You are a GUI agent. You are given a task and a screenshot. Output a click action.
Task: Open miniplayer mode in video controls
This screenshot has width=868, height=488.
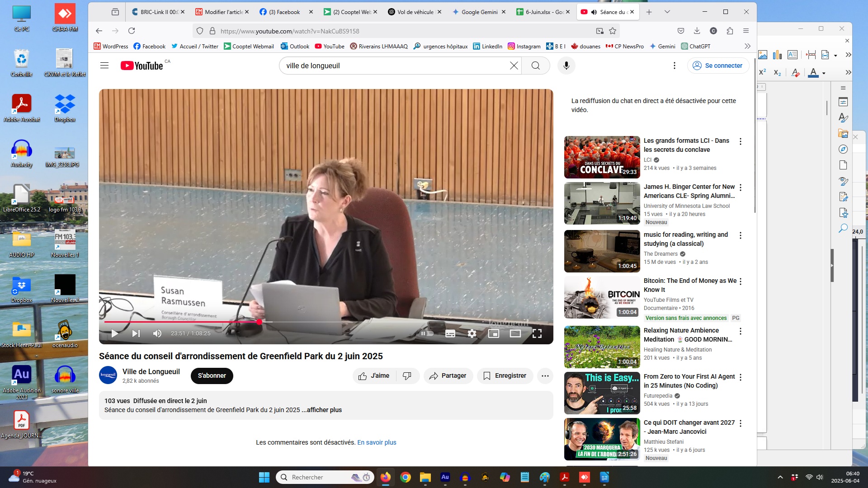click(493, 333)
